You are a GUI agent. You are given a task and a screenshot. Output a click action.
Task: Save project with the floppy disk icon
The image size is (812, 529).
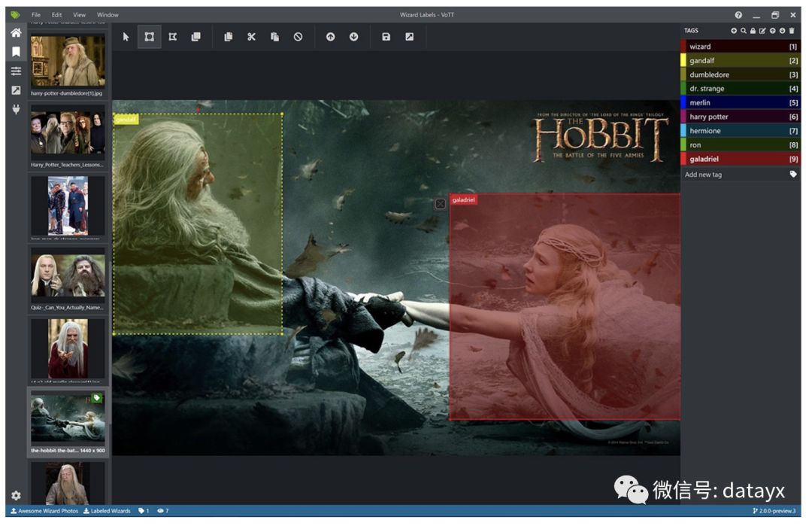(x=386, y=36)
